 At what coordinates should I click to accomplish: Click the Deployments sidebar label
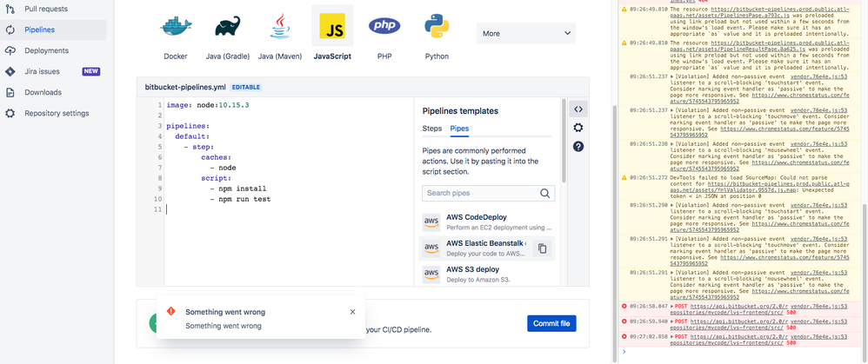tap(46, 51)
